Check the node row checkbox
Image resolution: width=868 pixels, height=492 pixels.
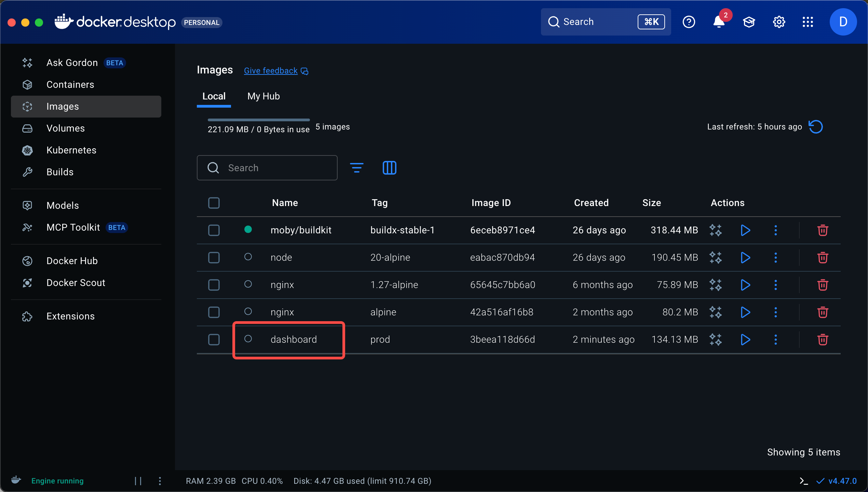tap(214, 258)
